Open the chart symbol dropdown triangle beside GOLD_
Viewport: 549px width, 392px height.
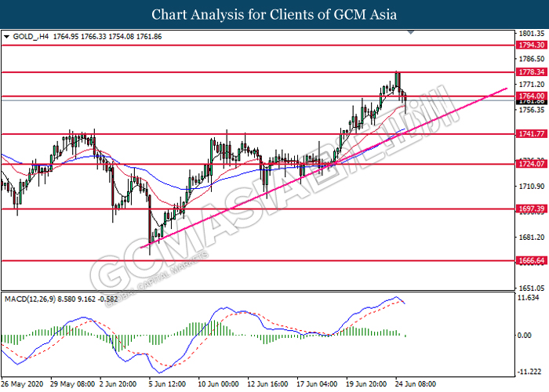click(x=6, y=37)
